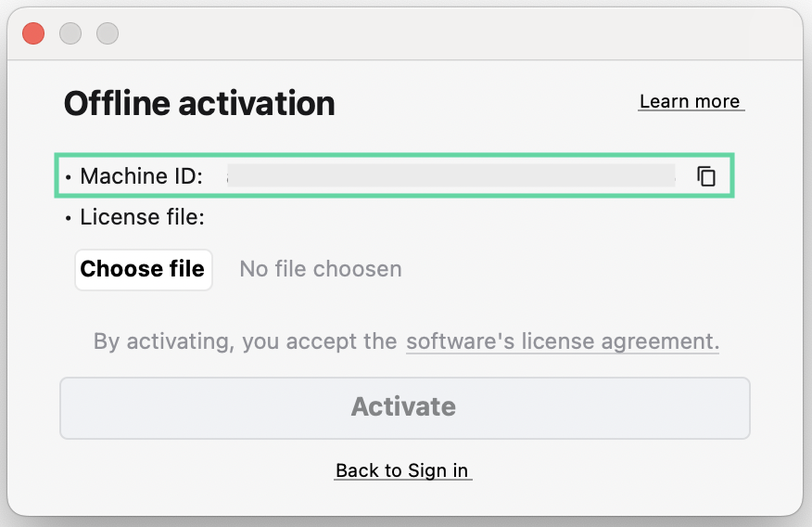Image resolution: width=812 pixels, height=527 pixels.
Task: Minimize the activation window
Action: coord(70,33)
